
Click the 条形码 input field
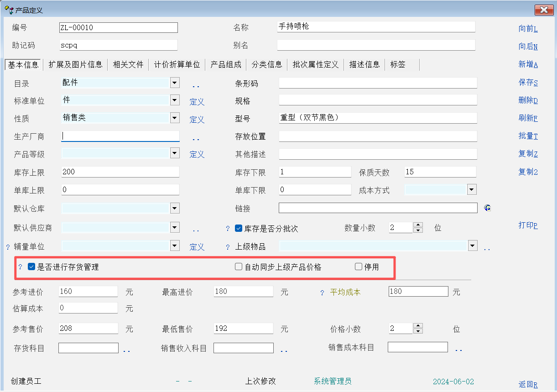click(x=378, y=83)
